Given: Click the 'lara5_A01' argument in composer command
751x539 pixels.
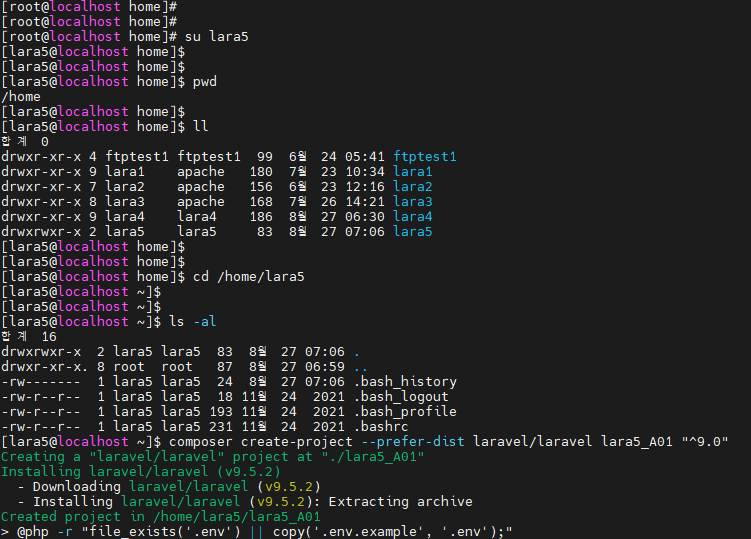Looking at the screenshot, I should (637, 442).
